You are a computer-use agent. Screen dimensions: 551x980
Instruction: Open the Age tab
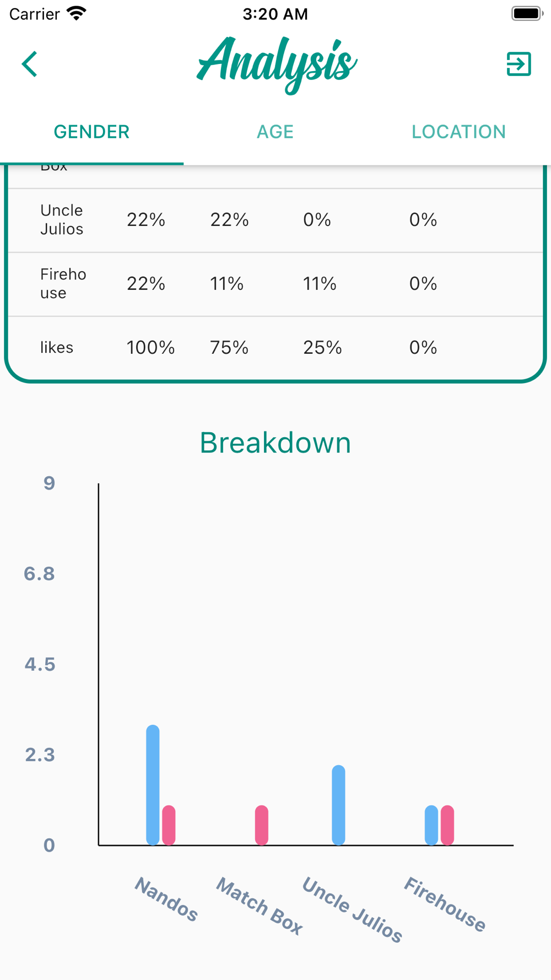tap(275, 132)
